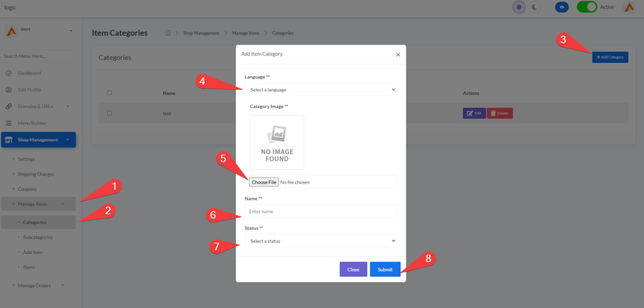Click the Choose File button
644x308 pixels.
[x=263, y=182]
